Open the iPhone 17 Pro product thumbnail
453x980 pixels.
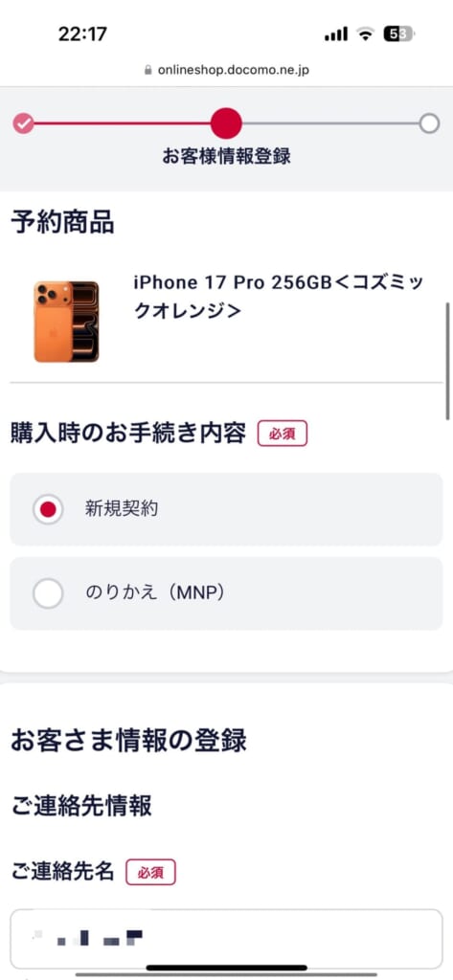tap(66, 322)
